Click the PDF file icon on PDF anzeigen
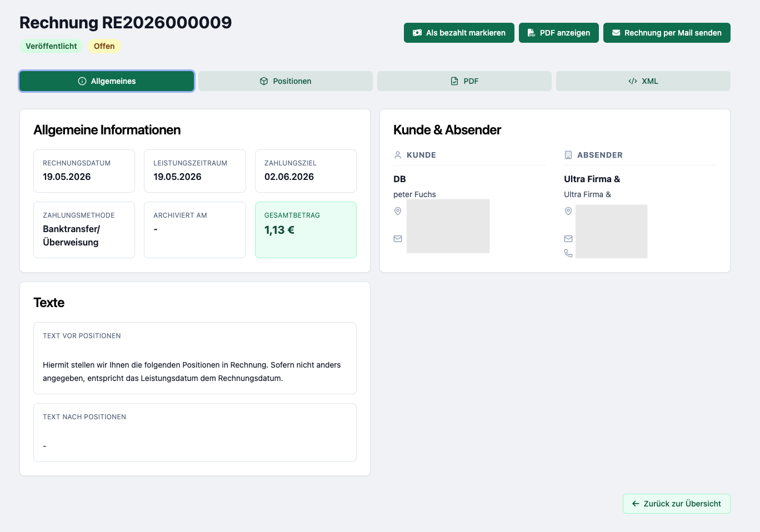Screen dimensions: 760x532 coord(532,33)
